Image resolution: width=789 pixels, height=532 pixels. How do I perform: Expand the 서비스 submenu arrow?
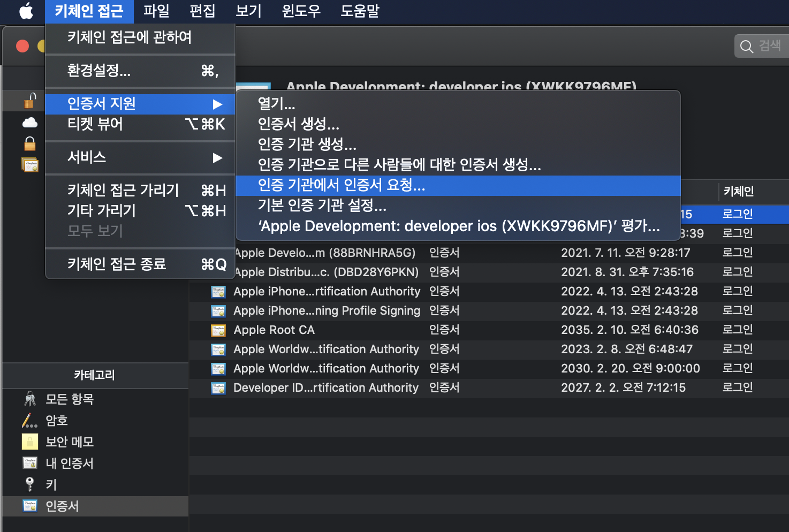pyautogui.click(x=217, y=157)
